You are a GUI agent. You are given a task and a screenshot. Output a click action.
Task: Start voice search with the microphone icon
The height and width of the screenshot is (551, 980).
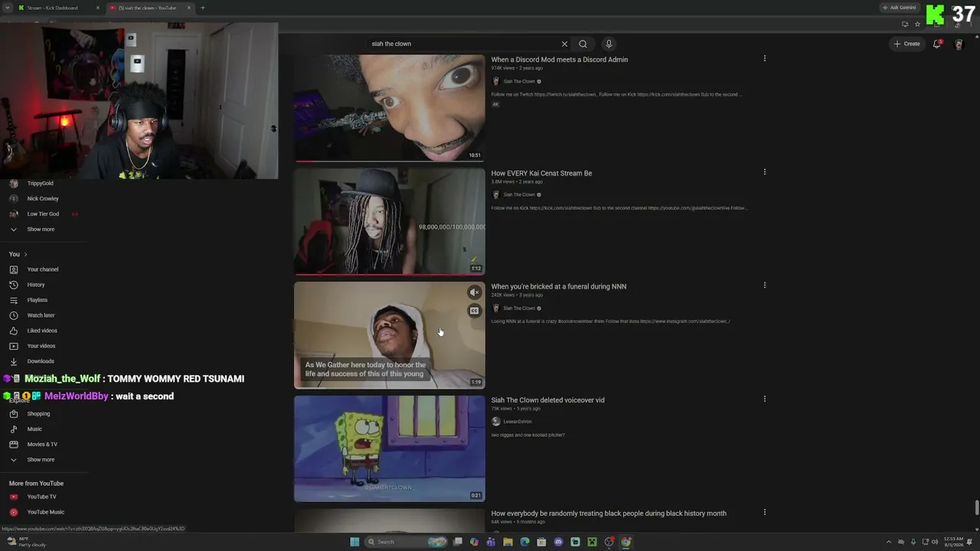(609, 44)
